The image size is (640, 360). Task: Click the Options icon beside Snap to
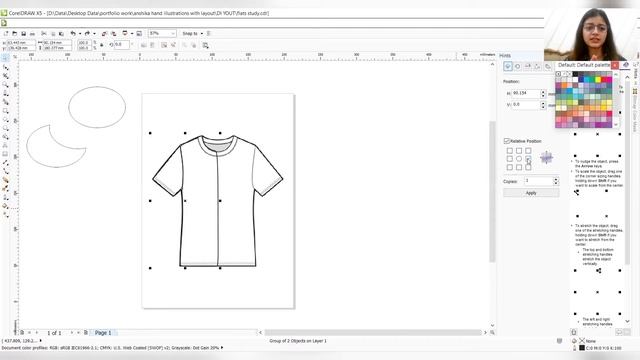[209, 33]
